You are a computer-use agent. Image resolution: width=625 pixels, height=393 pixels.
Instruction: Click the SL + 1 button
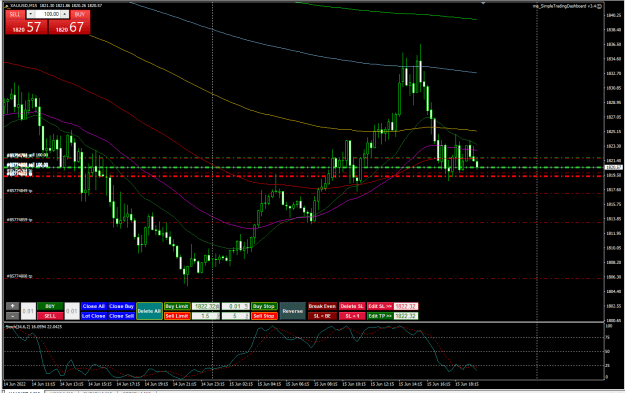352,316
